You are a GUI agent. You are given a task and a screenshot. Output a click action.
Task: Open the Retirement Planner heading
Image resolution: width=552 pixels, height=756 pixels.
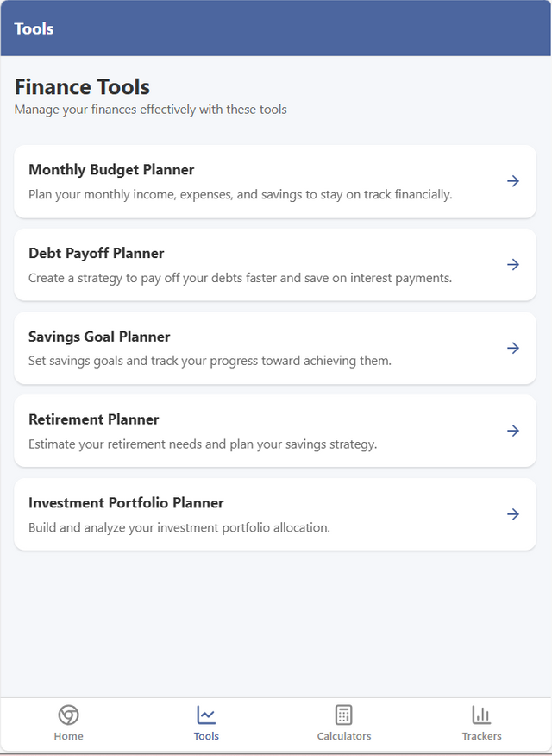coord(93,419)
